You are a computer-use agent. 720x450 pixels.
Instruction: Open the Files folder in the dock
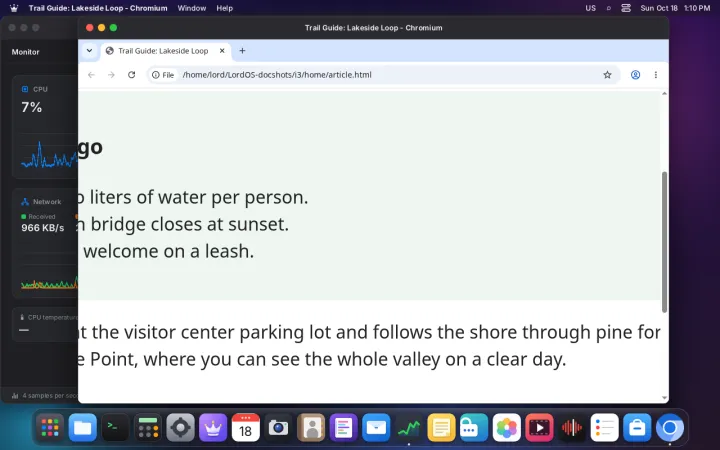click(83, 428)
